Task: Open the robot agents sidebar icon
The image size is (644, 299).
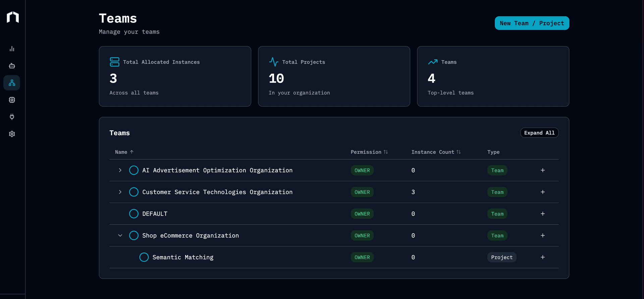Action: point(12,66)
